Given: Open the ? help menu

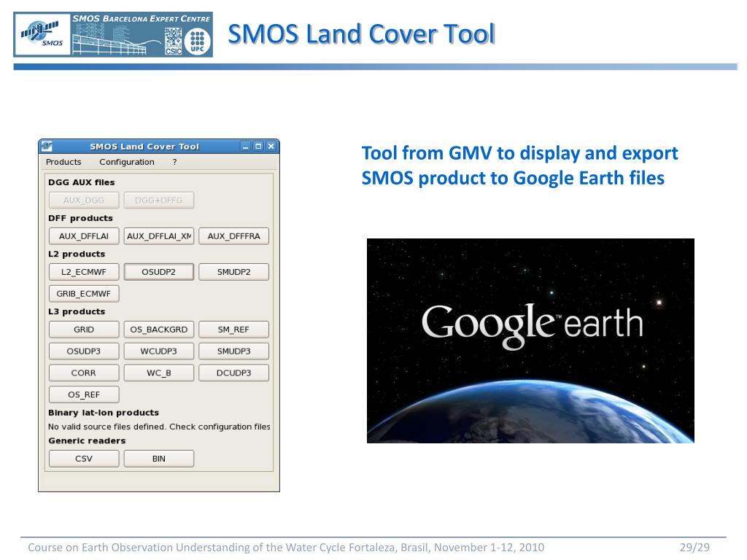Looking at the screenshot, I should 175,162.
